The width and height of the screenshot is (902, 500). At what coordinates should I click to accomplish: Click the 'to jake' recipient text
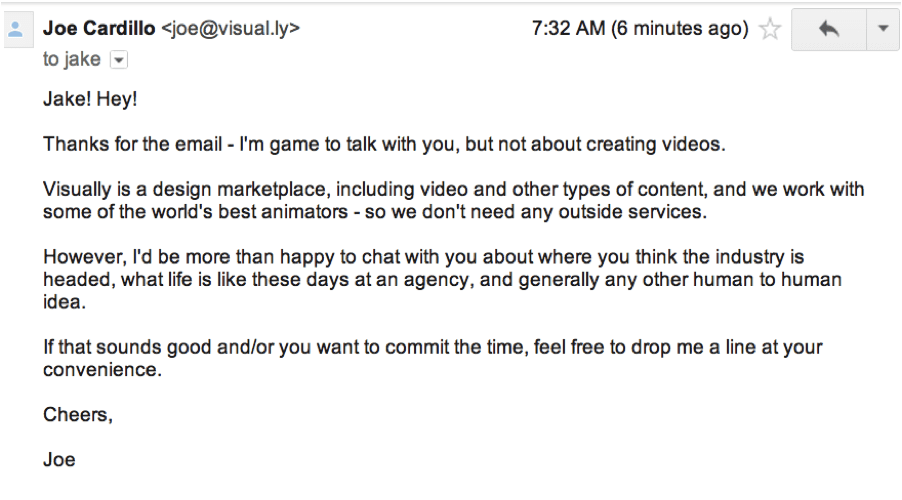71,59
